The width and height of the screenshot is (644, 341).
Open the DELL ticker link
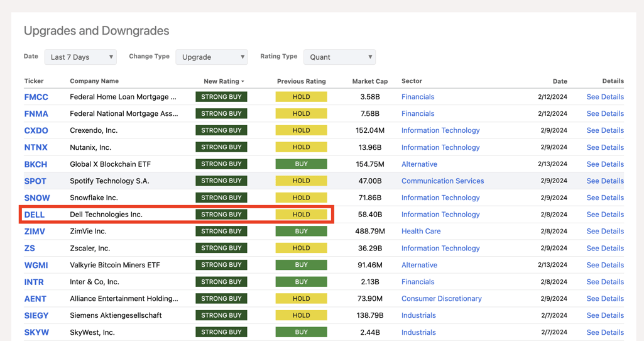tap(35, 215)
